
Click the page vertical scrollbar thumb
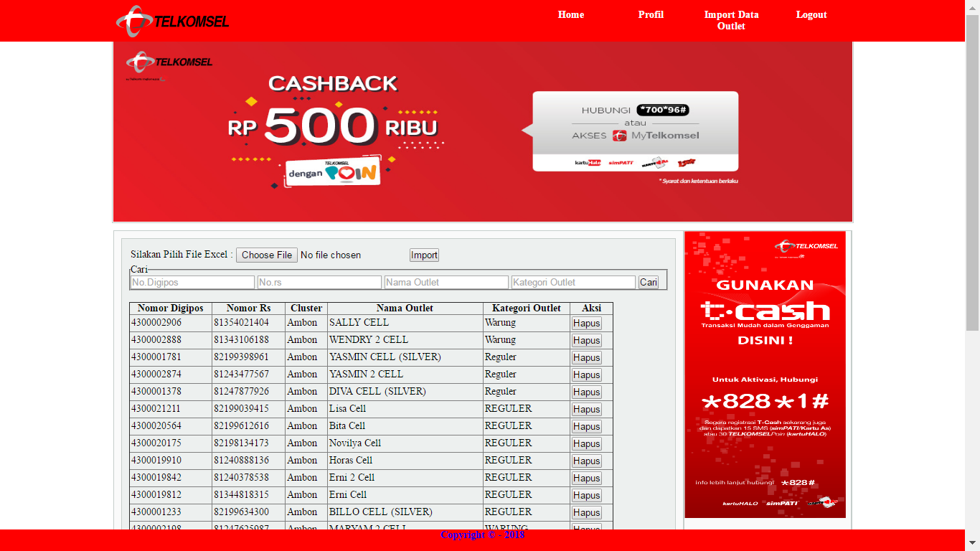pos(972,172)
